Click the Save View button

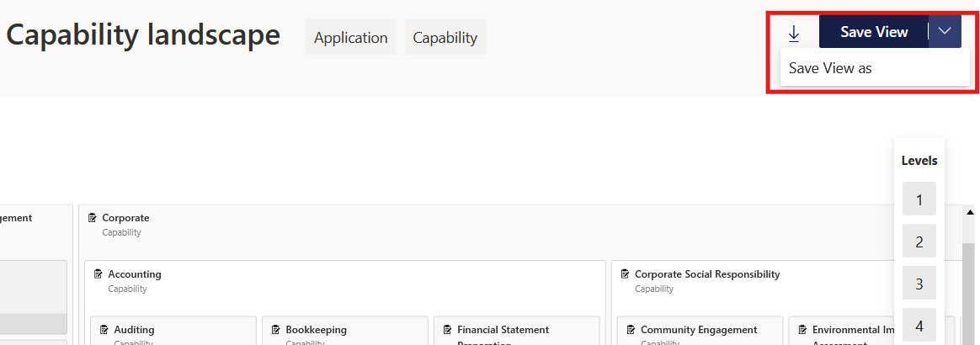(874, 31)
